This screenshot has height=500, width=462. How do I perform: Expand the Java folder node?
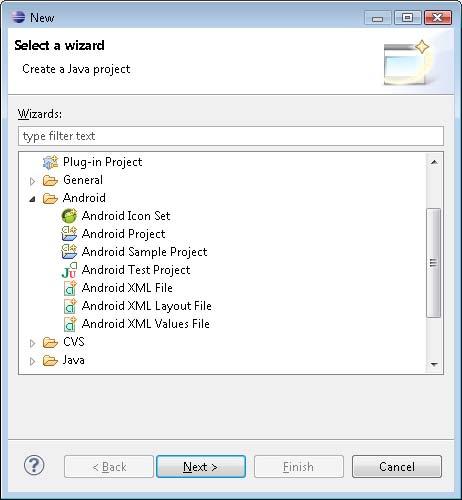[x=32, y=361]
